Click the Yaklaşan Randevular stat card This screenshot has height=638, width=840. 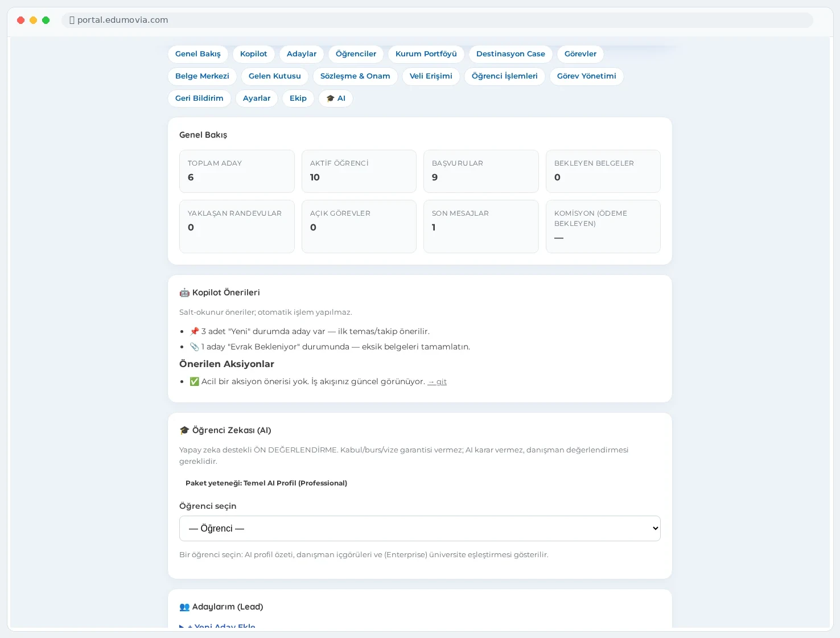[x=237, y=227]
